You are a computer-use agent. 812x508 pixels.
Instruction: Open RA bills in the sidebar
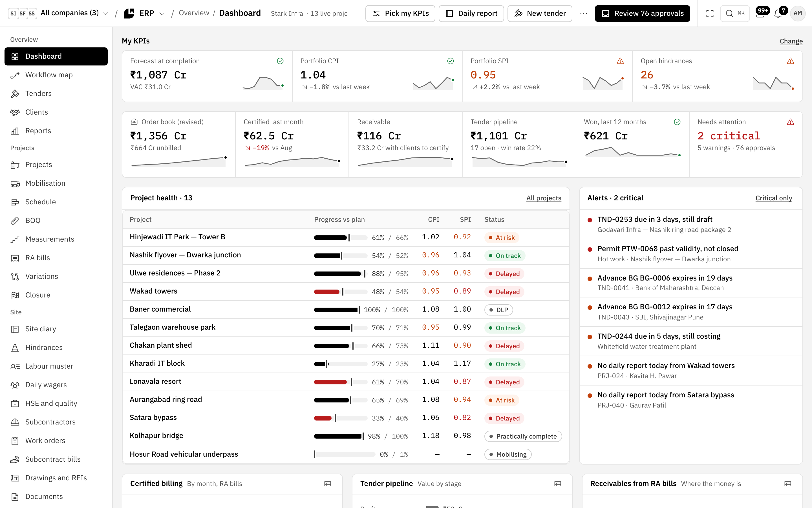[x=56, y=258]
